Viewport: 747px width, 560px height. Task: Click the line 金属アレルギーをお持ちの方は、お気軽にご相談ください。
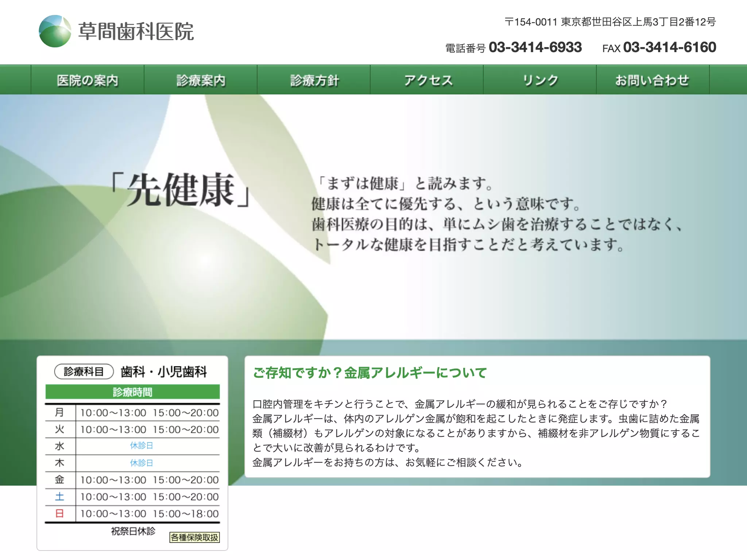(x=389, y=462)
